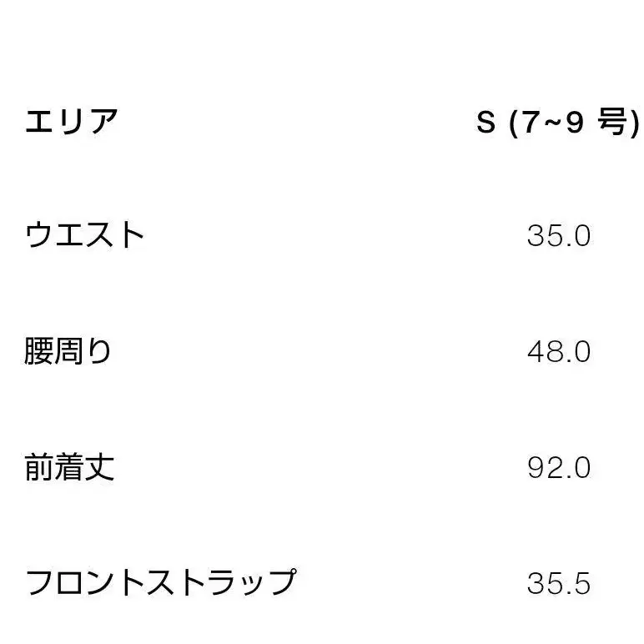Select the 35.0 waist value
This screenshot has width=644, height=644.
coord(558,236)
